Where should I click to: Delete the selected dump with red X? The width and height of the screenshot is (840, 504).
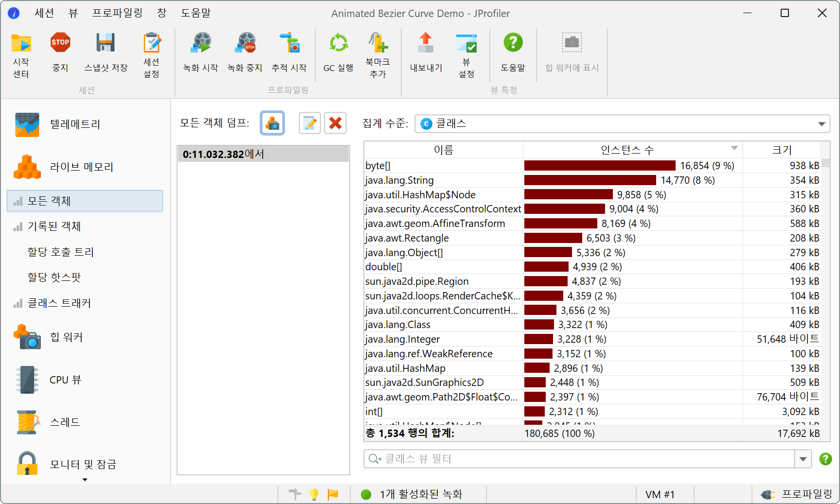[335, 123]
